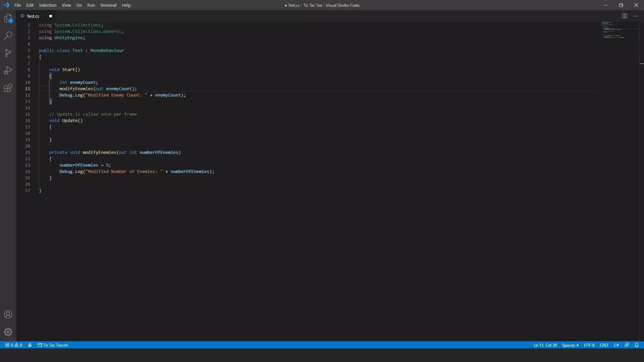644x362 pixels.
Task: Click the flame OmniSharp status icon
Action: point(30,345)
